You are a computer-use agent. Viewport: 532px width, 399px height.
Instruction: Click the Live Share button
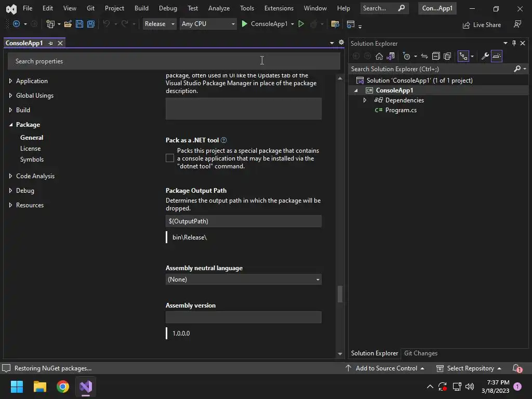click(482, 25)
